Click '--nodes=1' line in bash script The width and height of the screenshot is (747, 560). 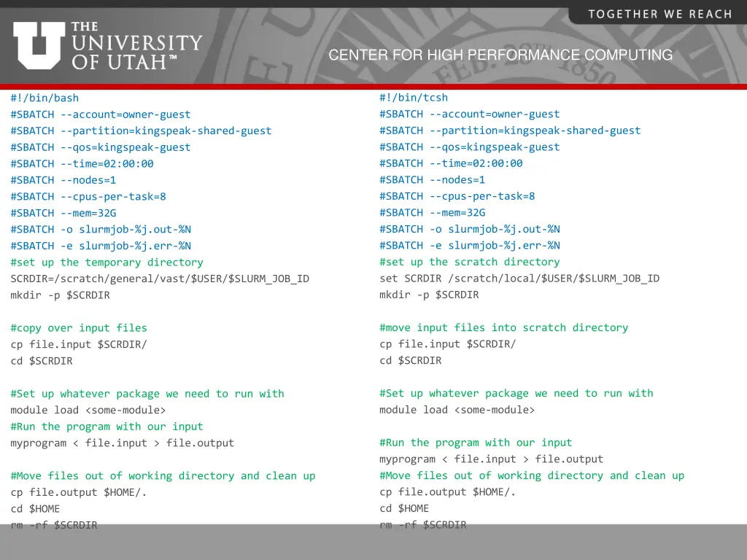point(63,180)
